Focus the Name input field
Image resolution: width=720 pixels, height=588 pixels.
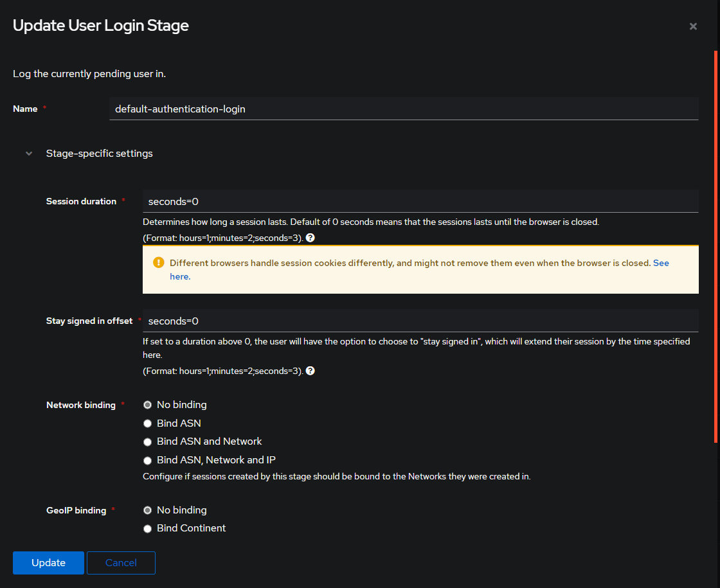[404, 109]
